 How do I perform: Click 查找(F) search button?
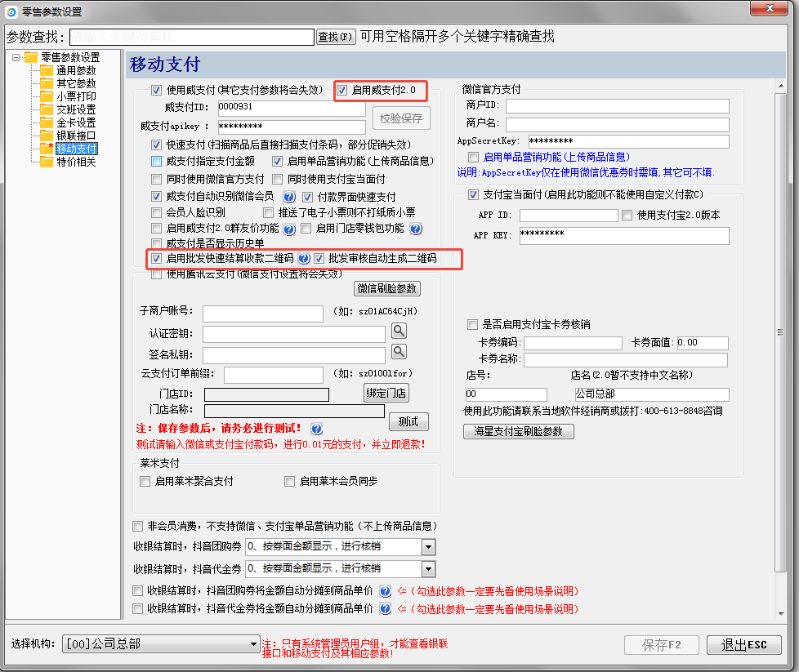[x=336, y=37]
